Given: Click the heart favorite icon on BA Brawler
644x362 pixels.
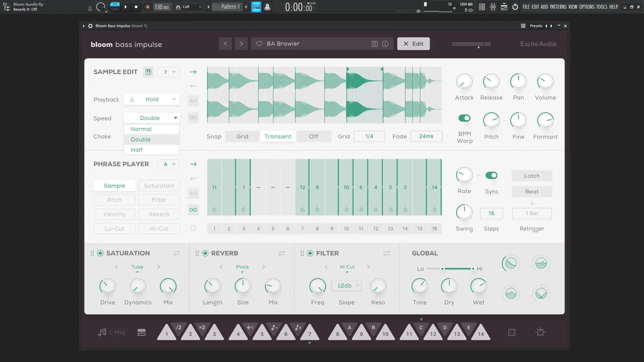Looking at the screenshot, I should [x=259, y=44].
